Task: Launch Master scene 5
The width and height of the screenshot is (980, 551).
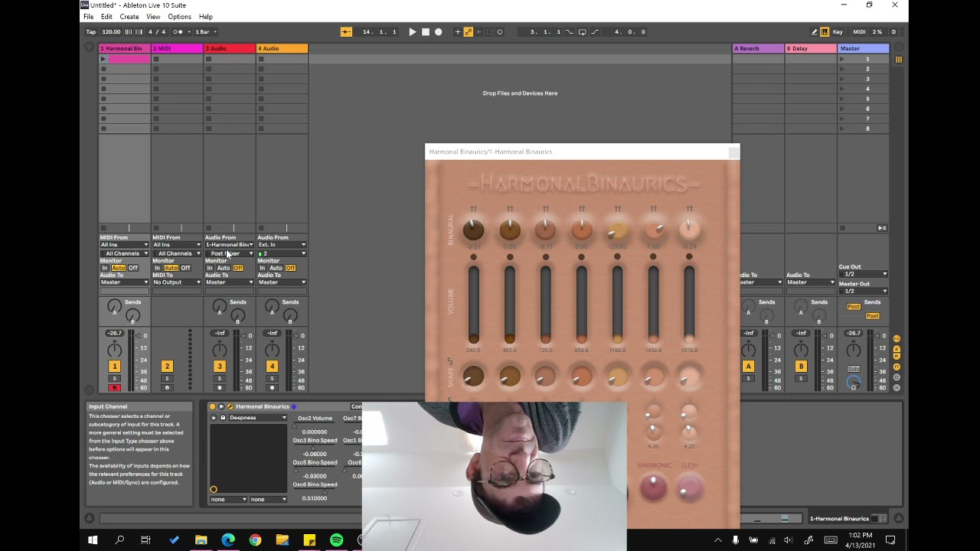Action: pyautogui.click(x=842, y=99)
